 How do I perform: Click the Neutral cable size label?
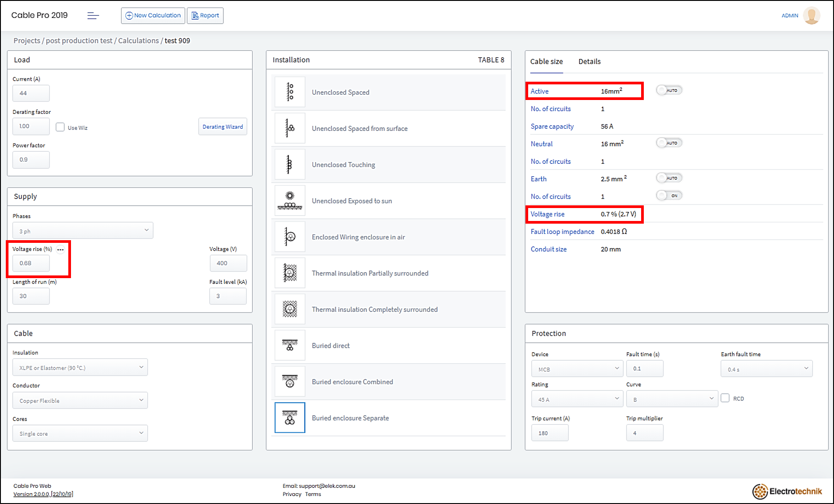click(542, 144)
